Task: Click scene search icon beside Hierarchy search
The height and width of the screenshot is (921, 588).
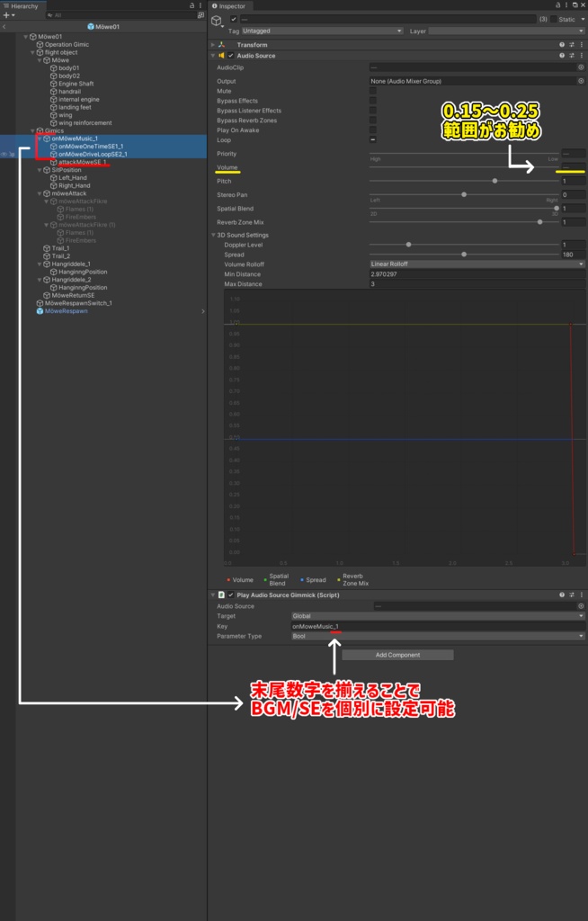Action: coord(200,15)
